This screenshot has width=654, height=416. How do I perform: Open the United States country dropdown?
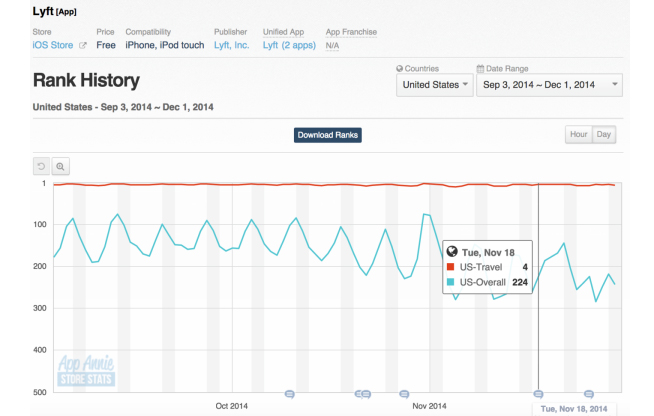(x=435, y=85)
